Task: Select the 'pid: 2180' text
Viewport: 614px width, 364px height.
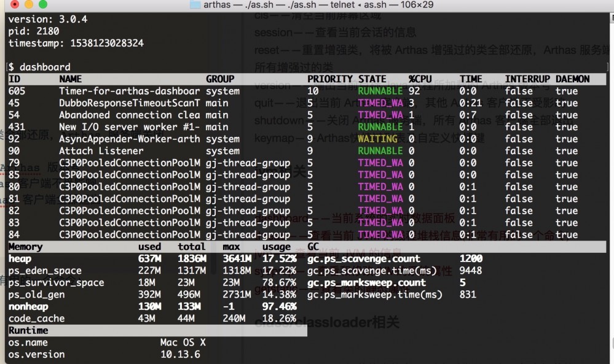Action: (x=34, y=31)
